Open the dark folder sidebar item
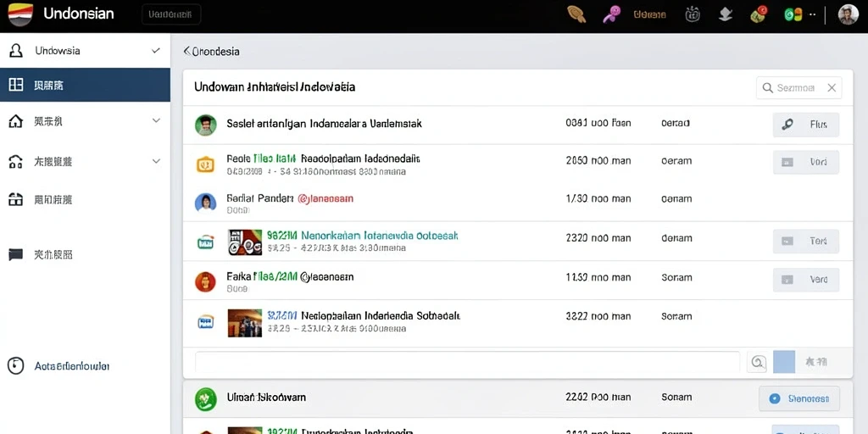This screenshot has width=868, height=434. tap(86, 254)
